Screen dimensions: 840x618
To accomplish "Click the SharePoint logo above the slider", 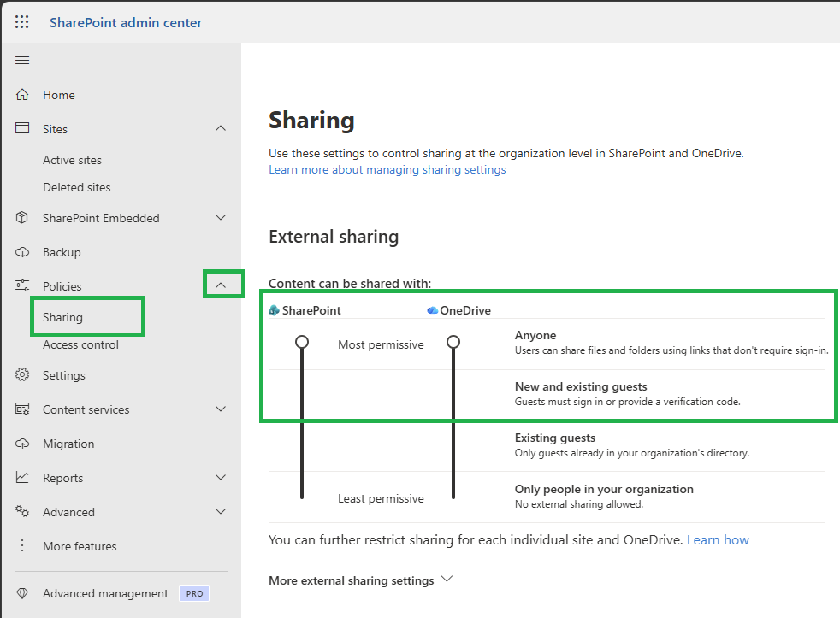I will [x=275, y=310].
